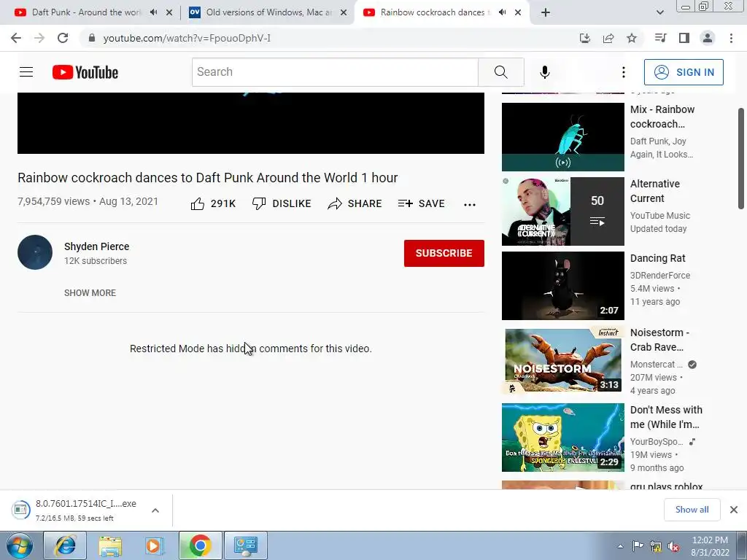747x560 pixels.
Task: Click the muted volume tray icon
Action: click(673, 546)
